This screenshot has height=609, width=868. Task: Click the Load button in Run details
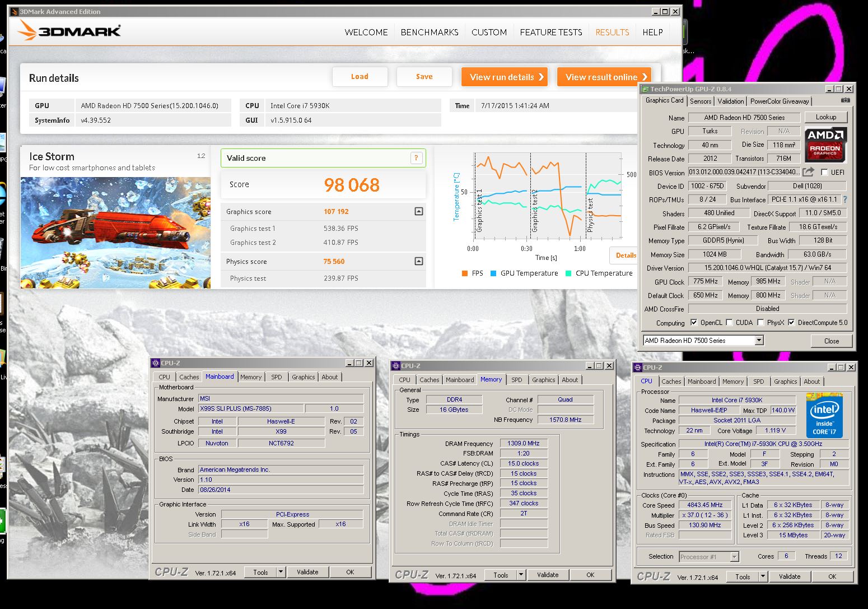click(360, 77)
